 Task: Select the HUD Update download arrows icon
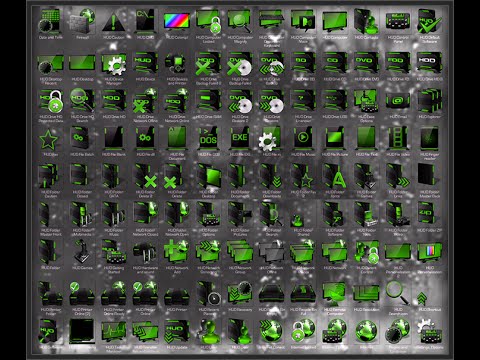(177, 331)
